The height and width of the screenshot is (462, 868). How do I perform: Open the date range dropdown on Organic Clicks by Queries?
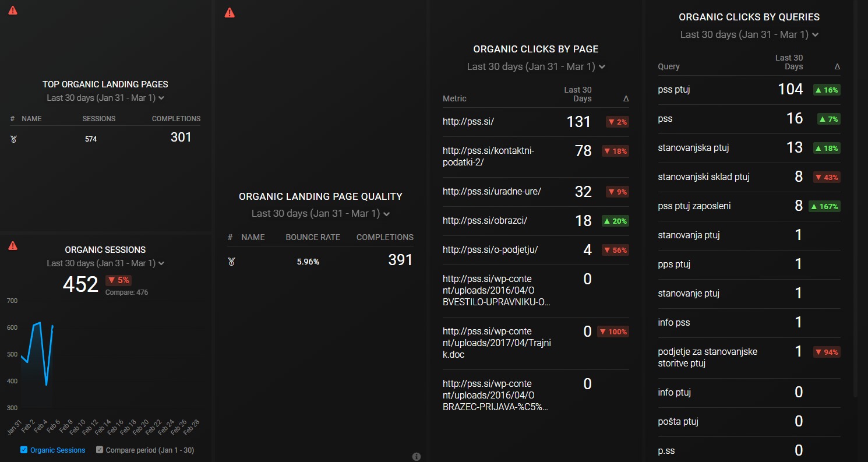pos(749,34)
